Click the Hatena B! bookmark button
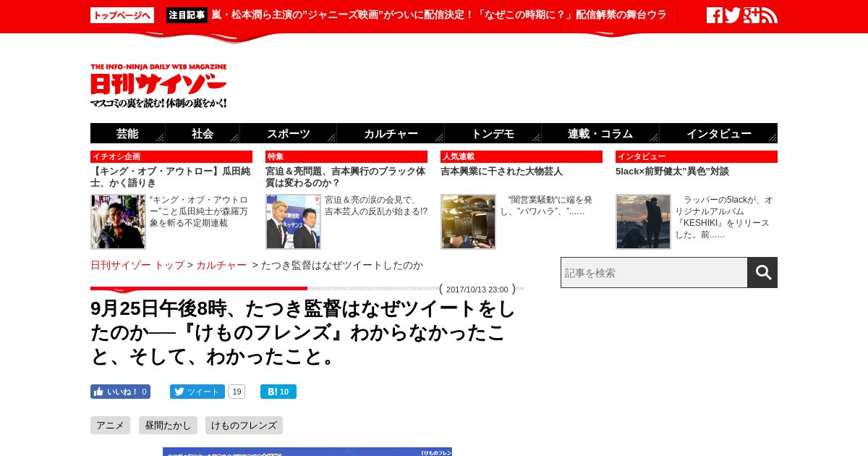Viewport: 868px width, 456px height. point(278,392)
